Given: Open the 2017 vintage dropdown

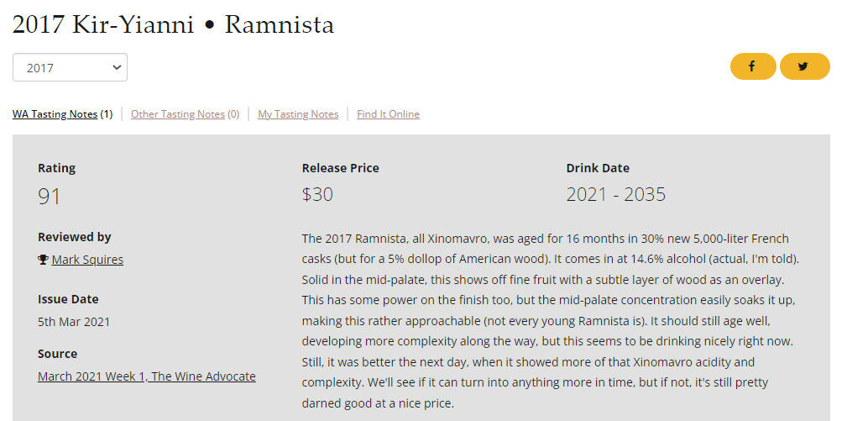Looking at the screenshot, I should click(70, 67).
